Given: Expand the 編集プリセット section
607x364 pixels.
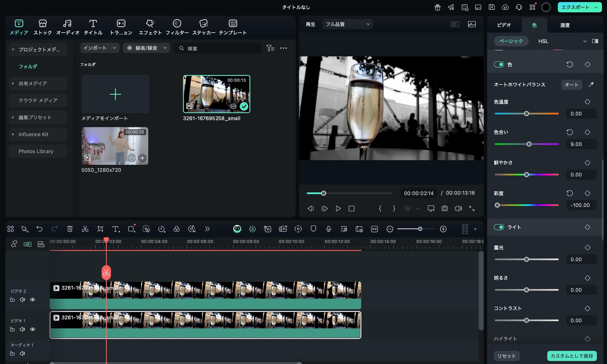Looking at the screenshot, I should pos(13,117).
